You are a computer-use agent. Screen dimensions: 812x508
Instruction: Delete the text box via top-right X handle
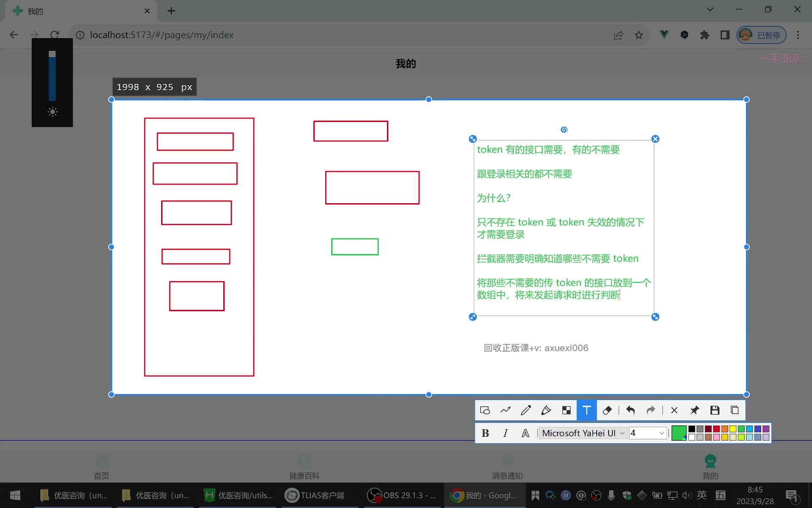(x=655, y=139)
